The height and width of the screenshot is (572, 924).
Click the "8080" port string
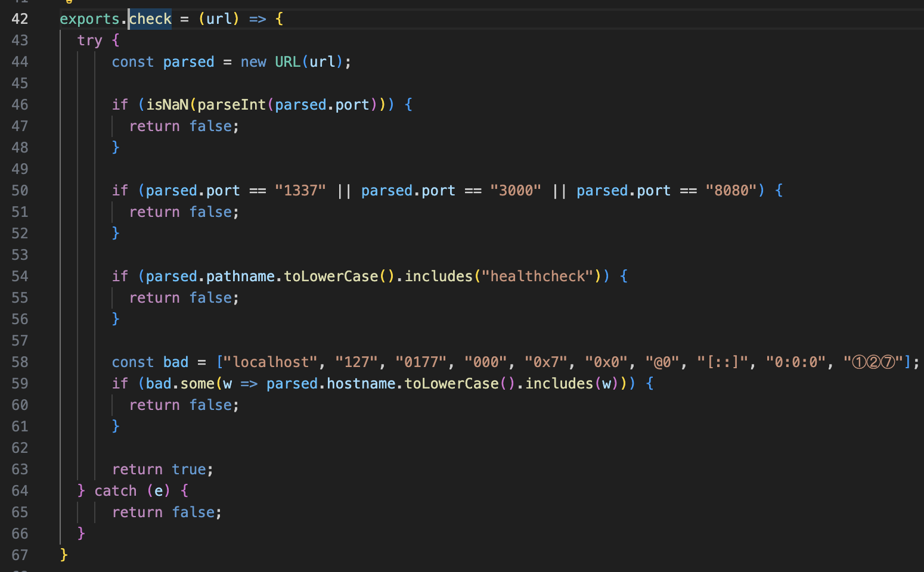coord(731,191)
